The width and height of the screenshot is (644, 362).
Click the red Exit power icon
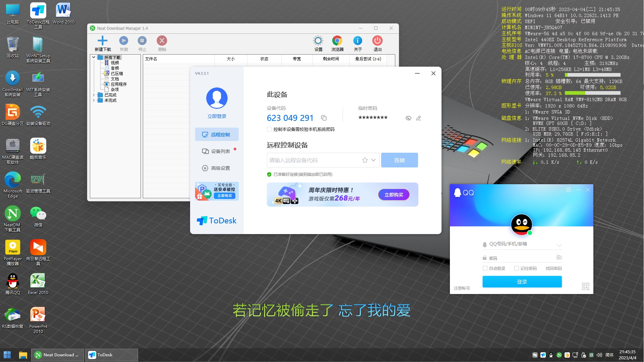[377, 41]
